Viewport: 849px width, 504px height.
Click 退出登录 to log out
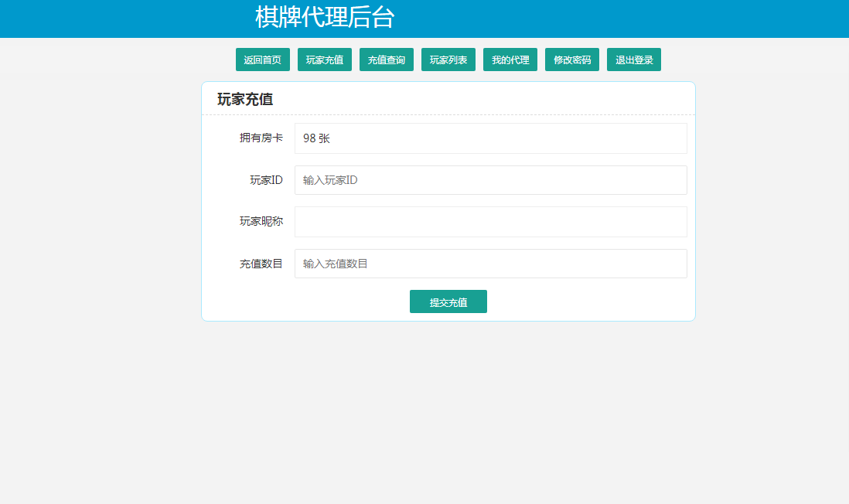(x=633, y=59)
